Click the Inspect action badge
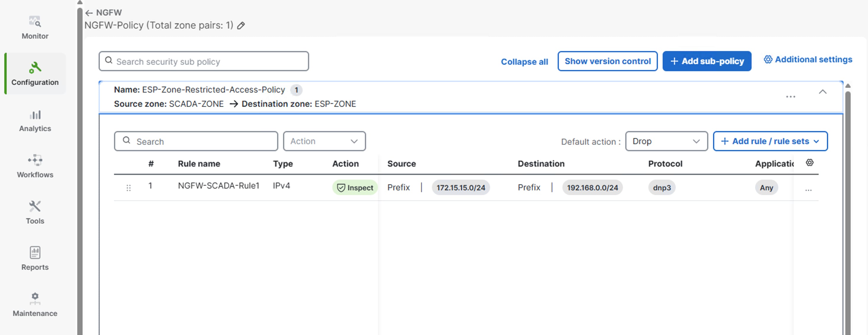 click(354, 188)
